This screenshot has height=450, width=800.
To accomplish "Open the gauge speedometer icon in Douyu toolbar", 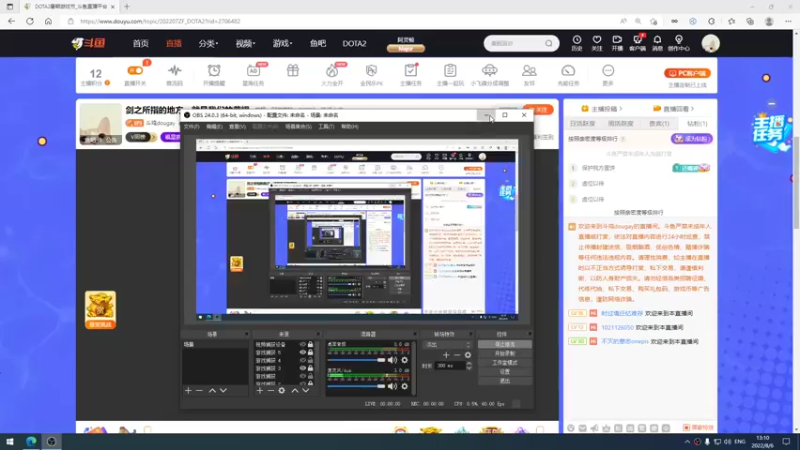I will 568,70.
